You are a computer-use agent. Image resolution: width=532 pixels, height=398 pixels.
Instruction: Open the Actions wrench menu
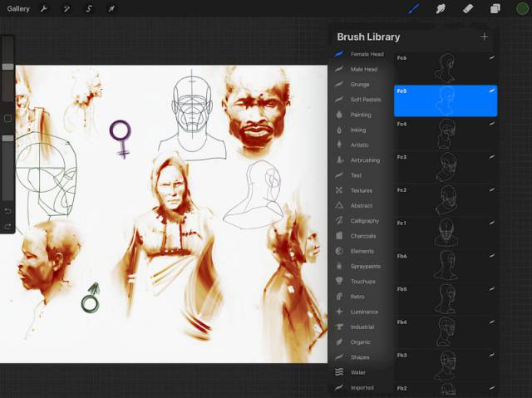pos(45,9)
